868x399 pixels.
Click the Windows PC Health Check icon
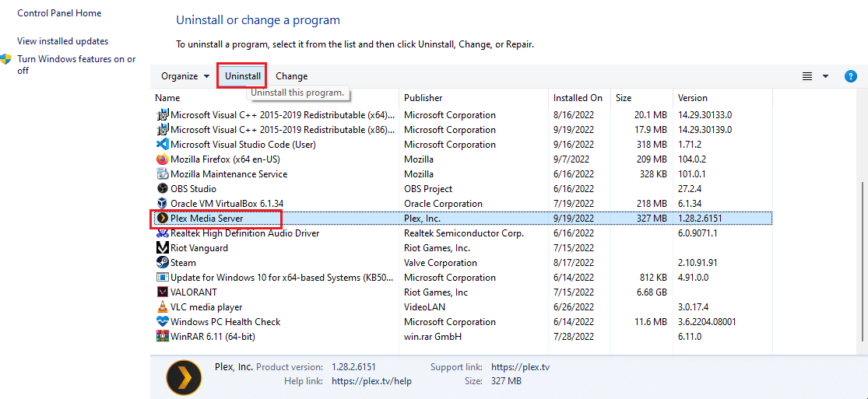click(162, 321)
